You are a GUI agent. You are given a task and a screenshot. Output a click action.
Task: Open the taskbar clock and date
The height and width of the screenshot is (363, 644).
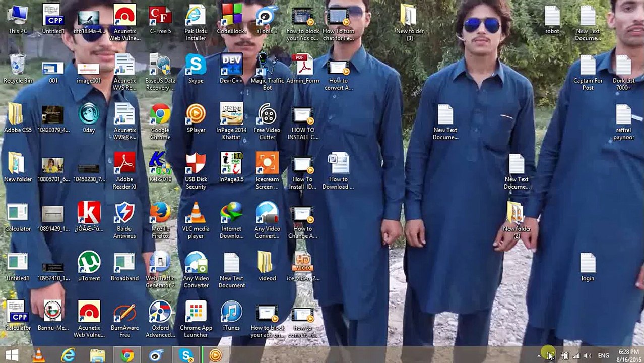628,355
